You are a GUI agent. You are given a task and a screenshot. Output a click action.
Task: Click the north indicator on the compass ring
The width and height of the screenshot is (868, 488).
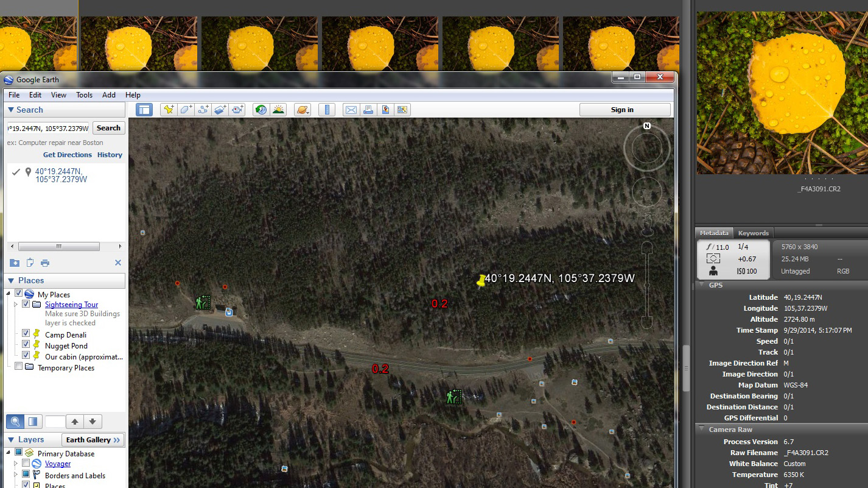click(647, 126)
